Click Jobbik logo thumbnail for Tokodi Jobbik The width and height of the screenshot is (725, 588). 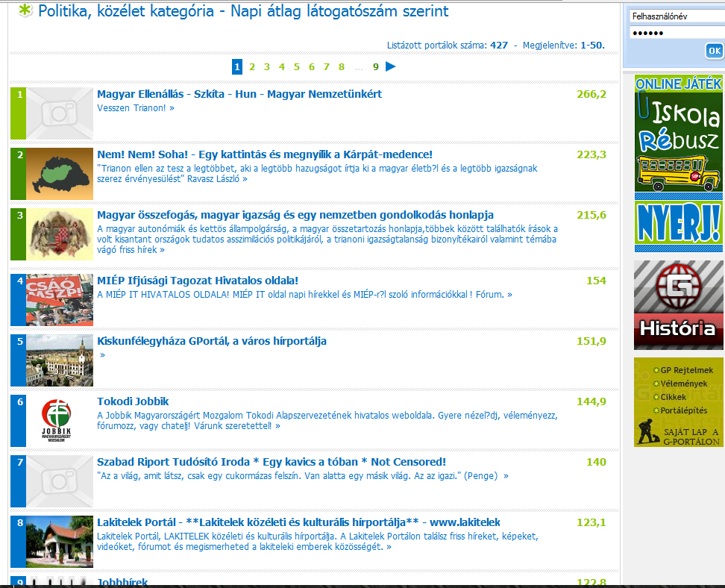[60, 421]
